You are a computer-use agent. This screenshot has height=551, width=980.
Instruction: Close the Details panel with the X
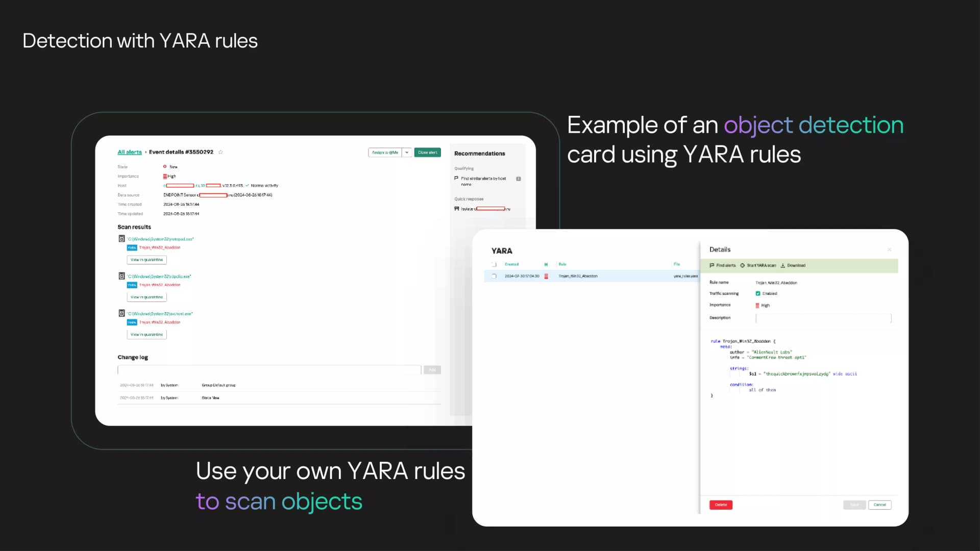[890, 249]
